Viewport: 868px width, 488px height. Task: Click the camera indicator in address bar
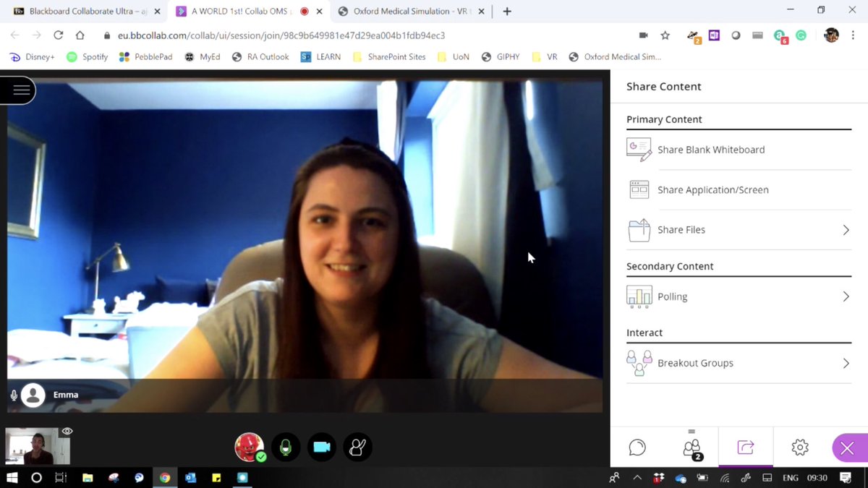click(643, 35)
